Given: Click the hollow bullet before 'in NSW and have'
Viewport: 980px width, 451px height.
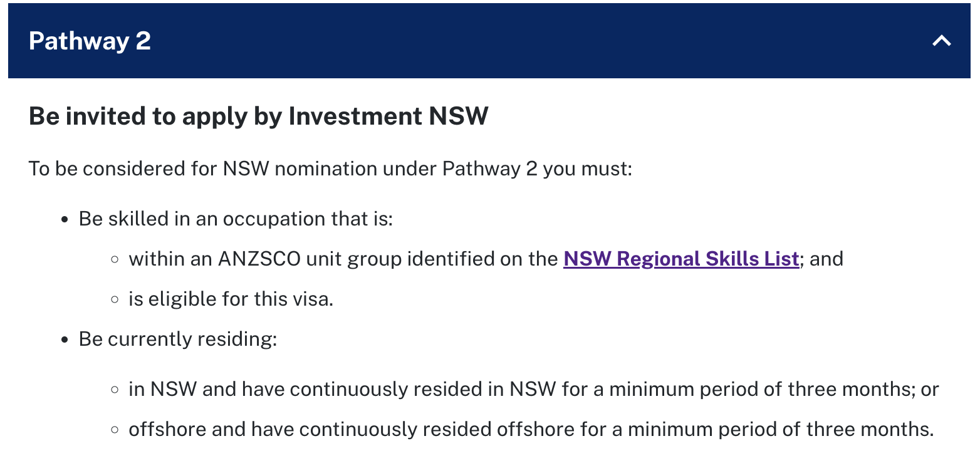Looking at the screenshot, I should tap(114, 390).
